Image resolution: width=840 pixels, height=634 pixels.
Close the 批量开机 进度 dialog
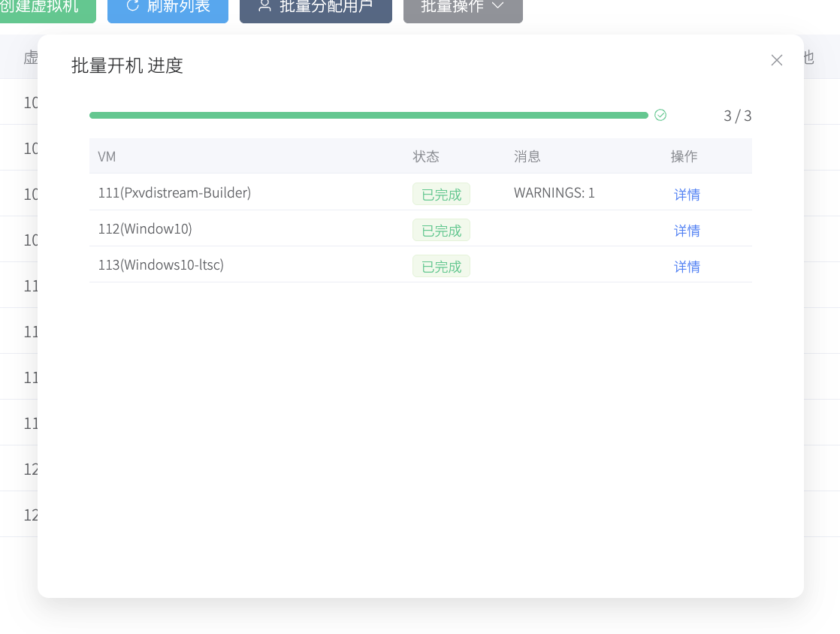tap(777, 60)
